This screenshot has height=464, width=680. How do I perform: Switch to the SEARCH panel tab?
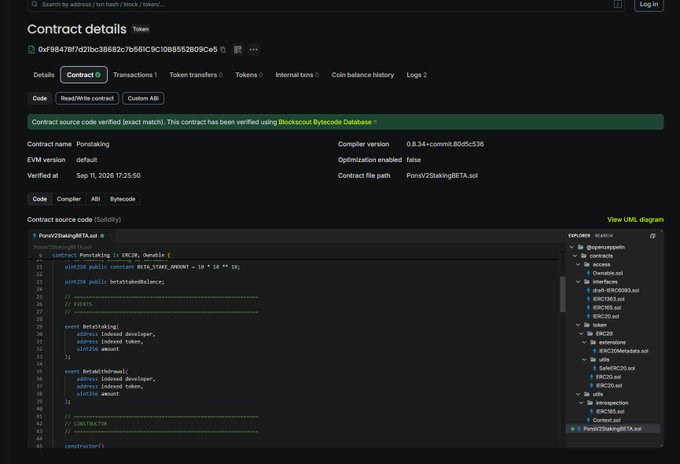coord(604,236)
